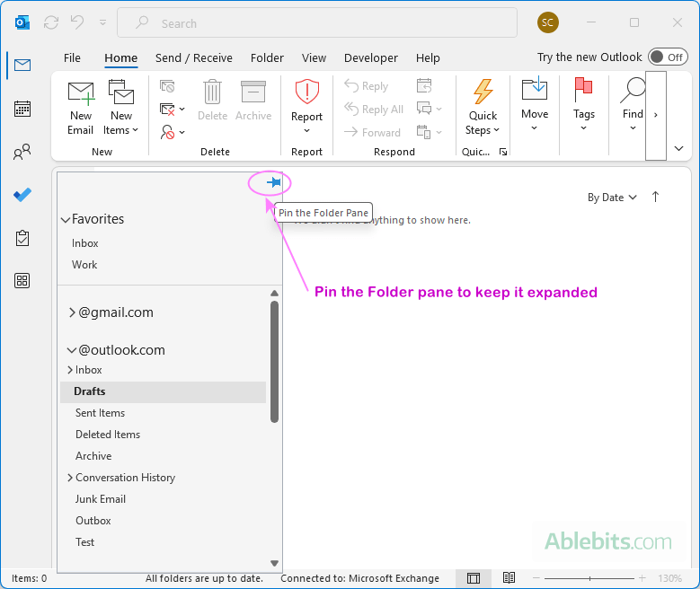Click the Search input field
The width and height of the screenshot is (700, 589).
[x=317, y=22]
